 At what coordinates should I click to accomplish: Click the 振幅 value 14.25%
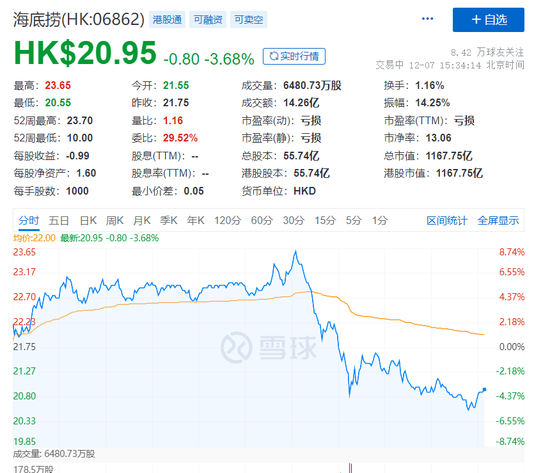[432, 102]
